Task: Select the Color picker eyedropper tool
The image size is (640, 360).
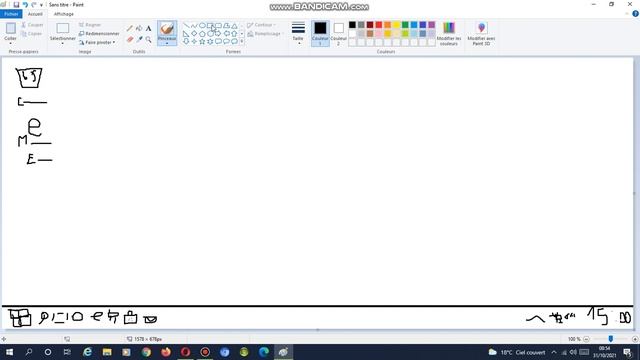Action: click(x=139, y=39)
